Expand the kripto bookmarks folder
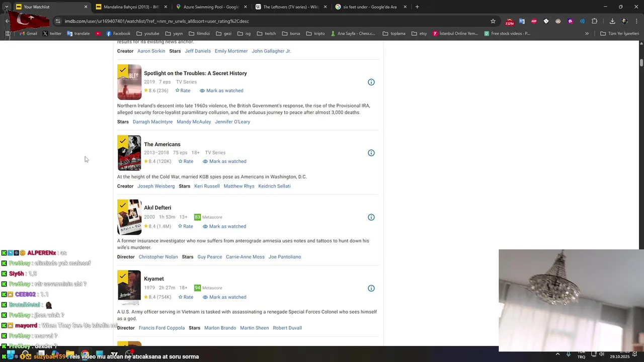This screenshot has height=362, width=644. pyautogui.click(x=315, y=34)
